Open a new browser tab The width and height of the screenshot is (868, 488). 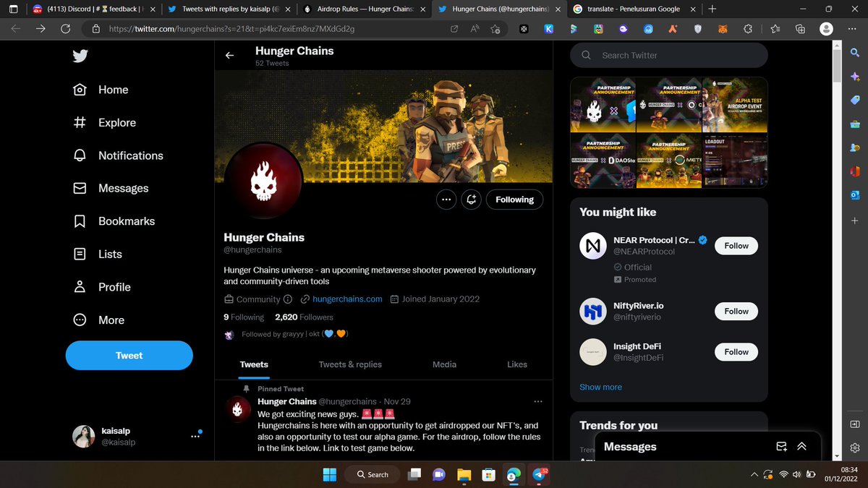712,9
